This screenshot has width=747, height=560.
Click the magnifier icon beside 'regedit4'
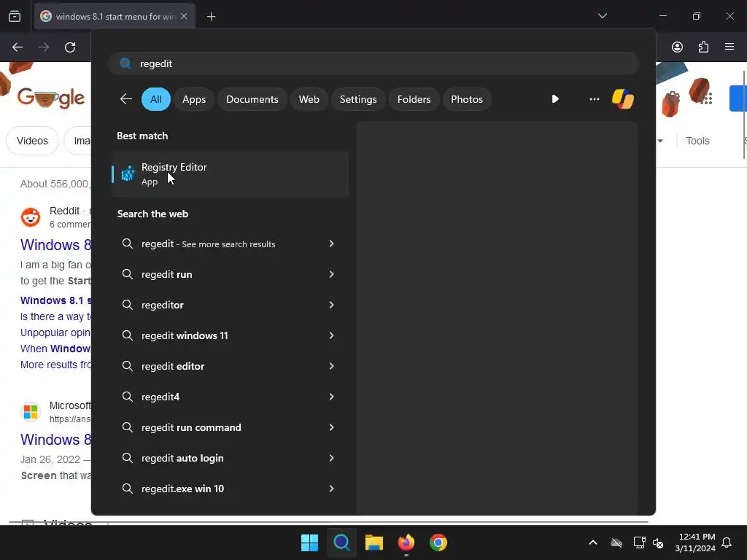click(x=127, y=397)
